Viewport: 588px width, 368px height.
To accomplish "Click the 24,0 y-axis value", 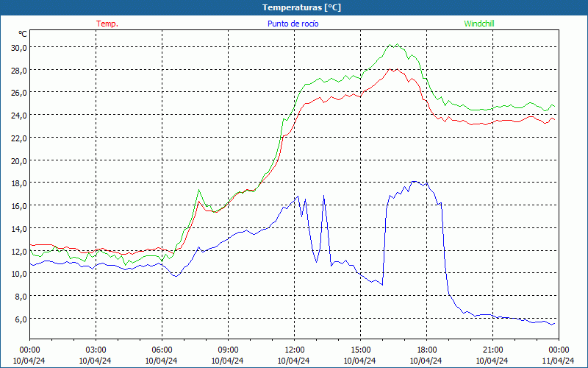I will coord(18,116).
